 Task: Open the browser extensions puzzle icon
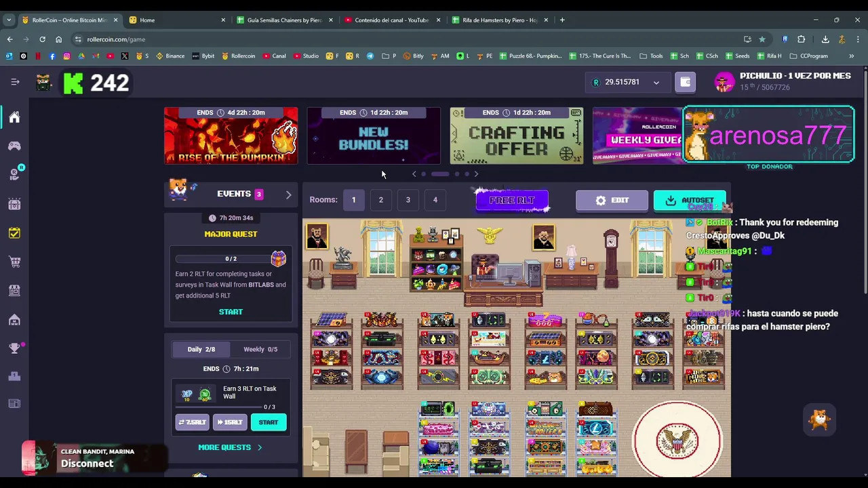point(801,39)
